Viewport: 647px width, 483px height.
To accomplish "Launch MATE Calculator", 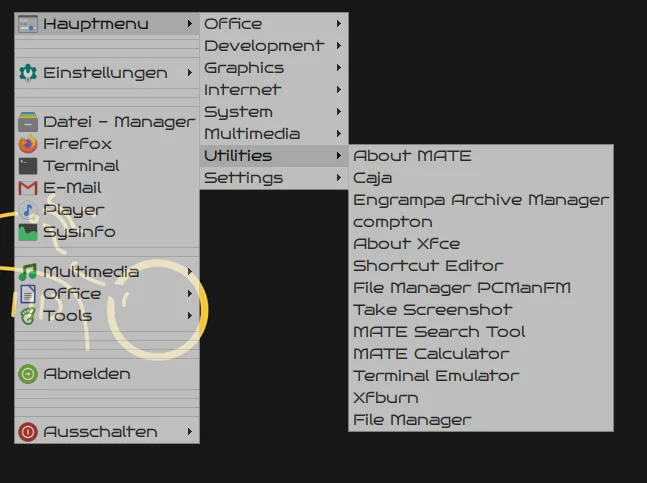I will [481, 354].
